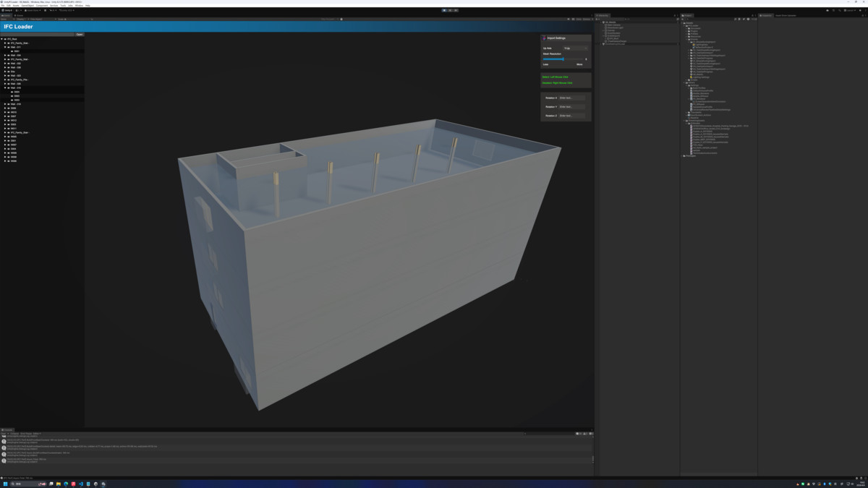The width and height of the screenshot is (868, 488).
Task: Open the Help menu
Action: 88,6
